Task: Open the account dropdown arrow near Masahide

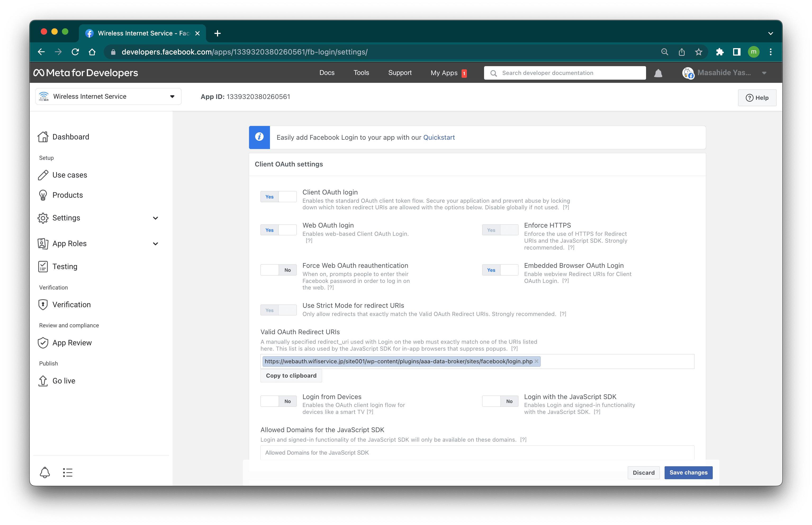Action: pyautogui.click(x=764, y=73)
